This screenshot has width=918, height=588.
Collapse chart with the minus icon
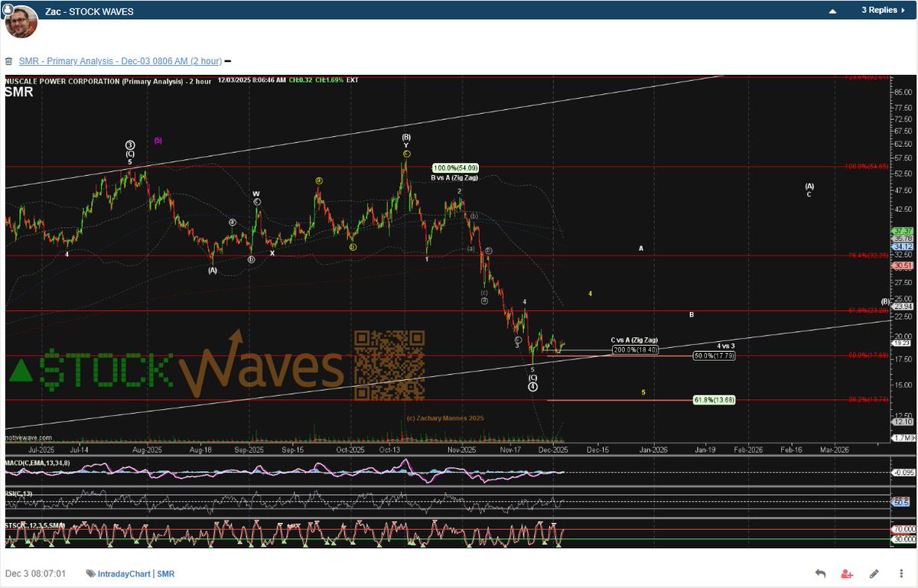pyautogui.click(x=227, y=60)
